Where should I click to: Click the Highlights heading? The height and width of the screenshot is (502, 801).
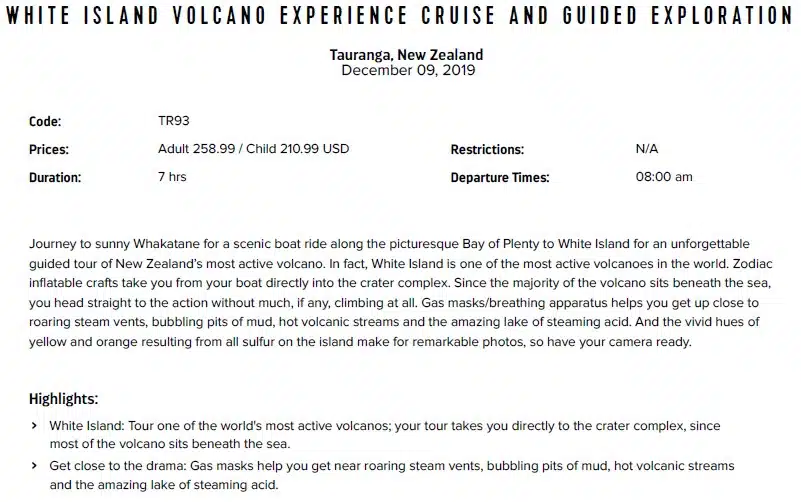63,398
